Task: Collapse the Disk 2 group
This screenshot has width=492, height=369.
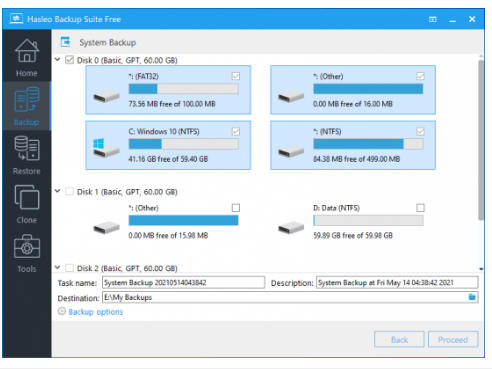Action: click(x=58, y=267)
